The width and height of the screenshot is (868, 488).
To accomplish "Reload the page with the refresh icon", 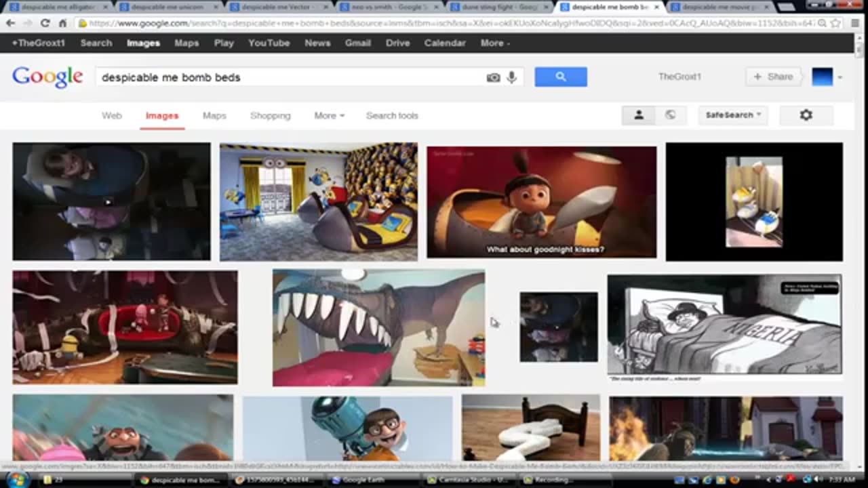I will tap(45, 23).
